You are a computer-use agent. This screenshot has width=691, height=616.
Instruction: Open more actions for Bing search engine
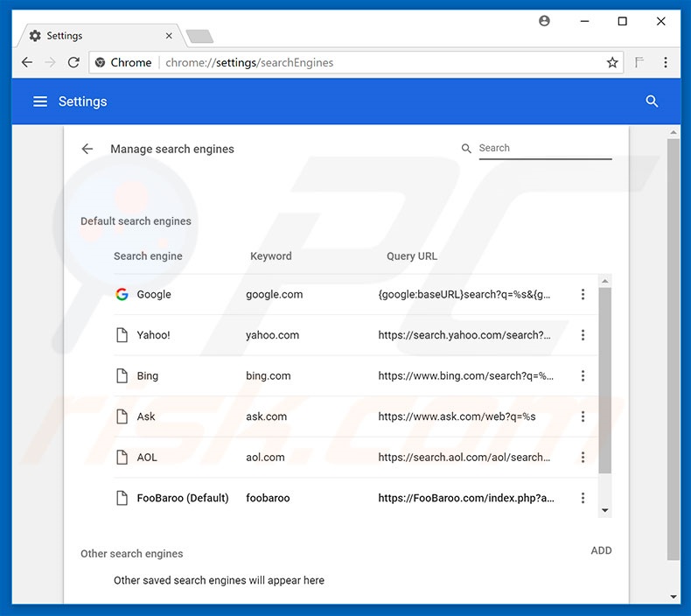583,375
